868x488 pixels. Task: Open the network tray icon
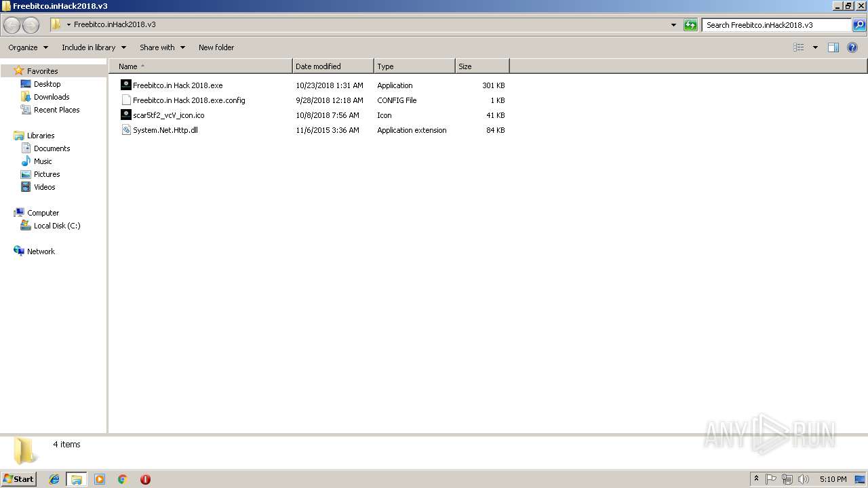click(x=787, y=479)
